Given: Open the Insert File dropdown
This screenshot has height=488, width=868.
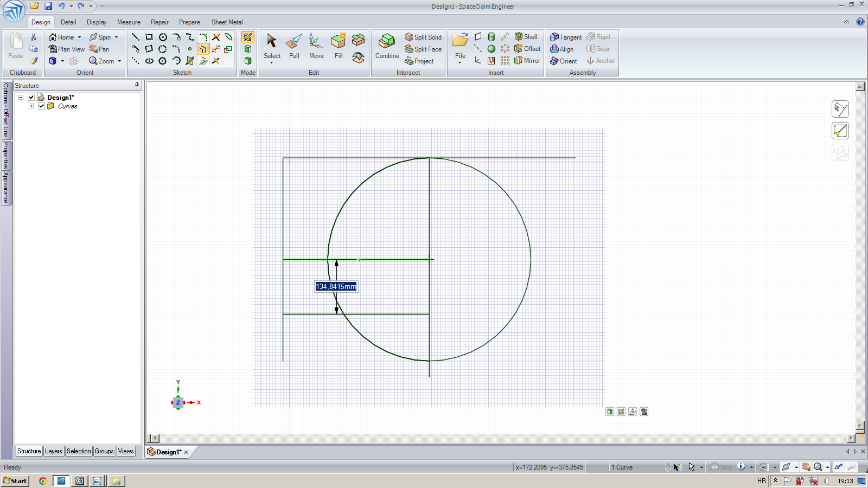Looking at the screenshot, I should [x=460, y=62].
